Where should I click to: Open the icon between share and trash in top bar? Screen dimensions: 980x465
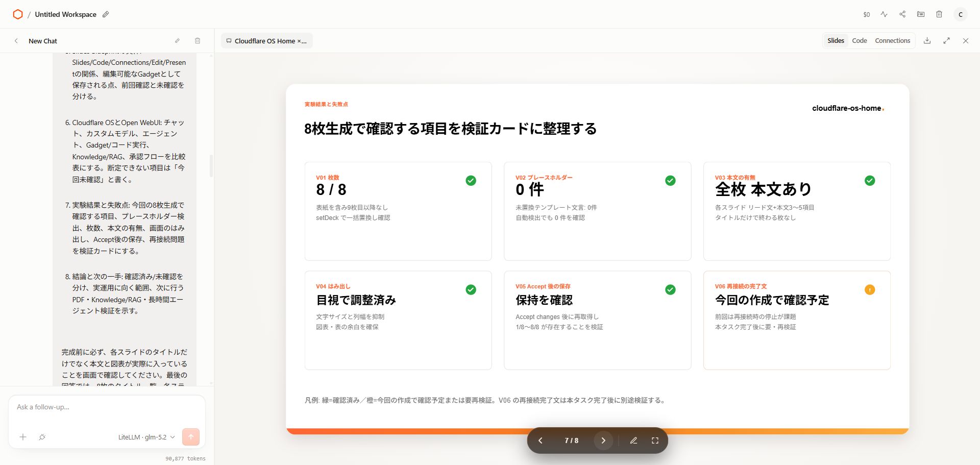click(x=921, y=14)
